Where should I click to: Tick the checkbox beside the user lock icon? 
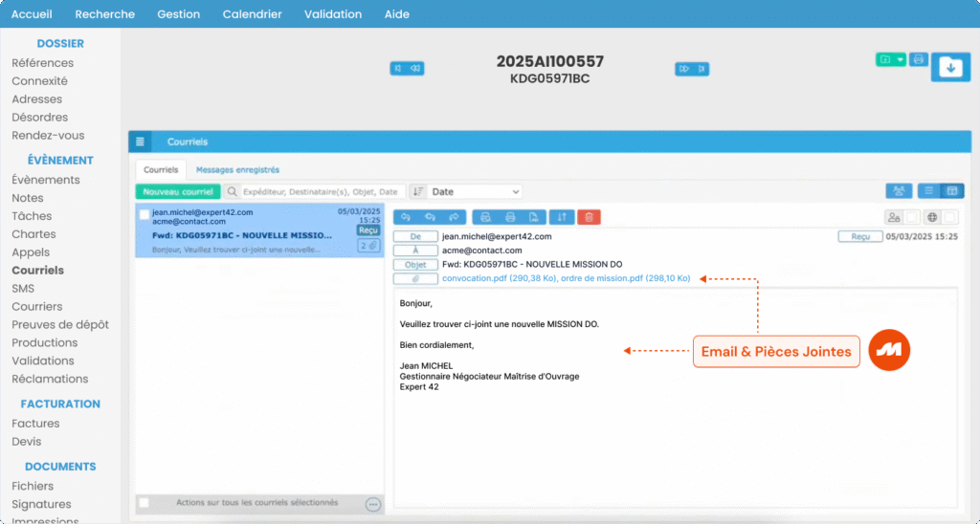[912, 217]
